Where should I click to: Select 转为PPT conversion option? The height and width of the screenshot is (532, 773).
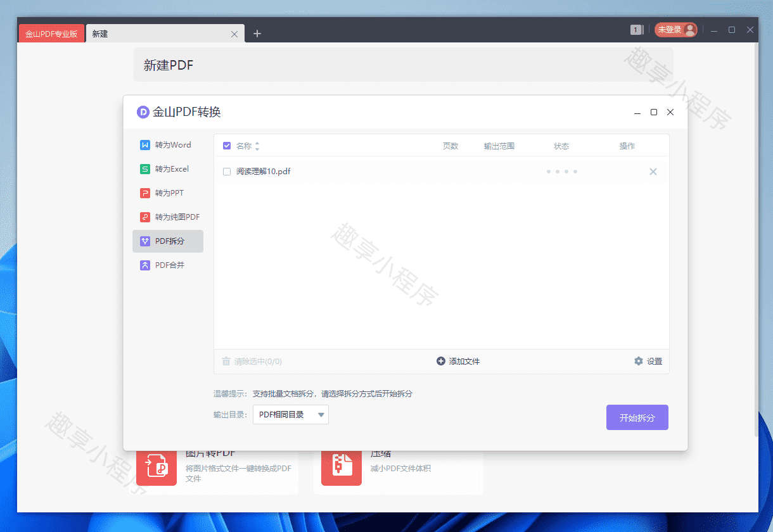(168, 193)
